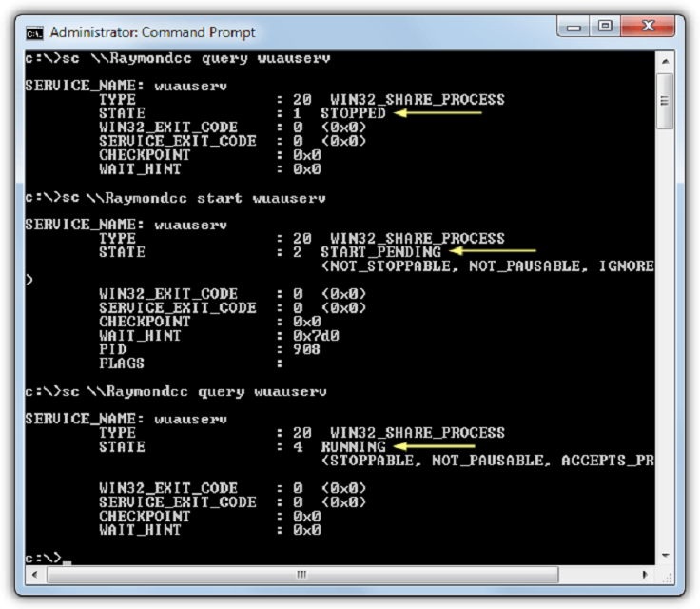
Task: Click the first 'sc \\Raymondcc query wuauserv' command
Action: (196, 59)
